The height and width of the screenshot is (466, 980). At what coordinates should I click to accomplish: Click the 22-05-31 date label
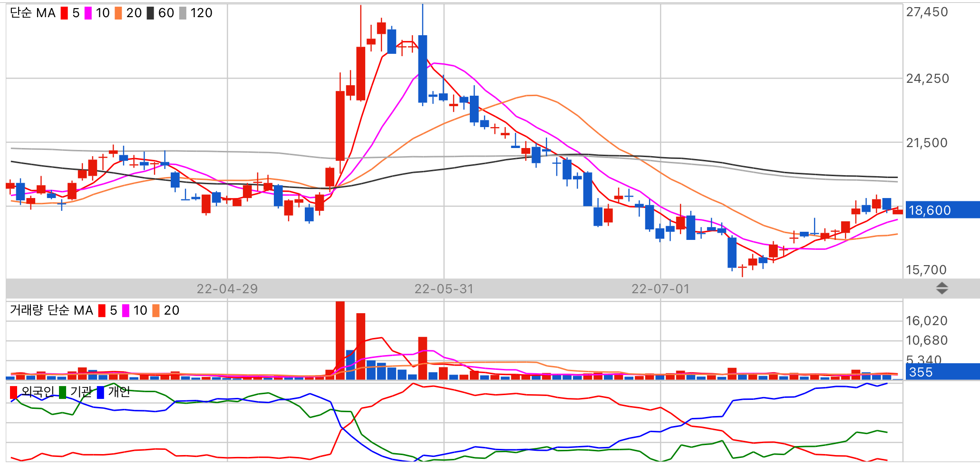pos(444,289)
